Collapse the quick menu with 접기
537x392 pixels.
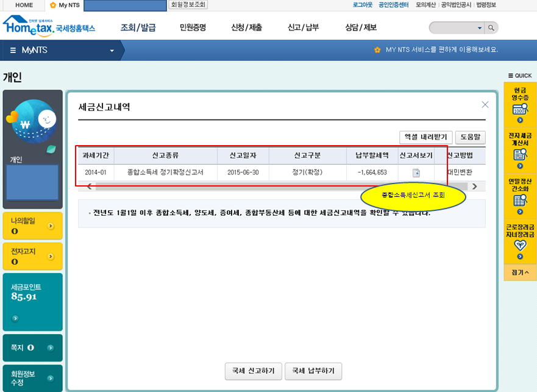coord(520,272)
